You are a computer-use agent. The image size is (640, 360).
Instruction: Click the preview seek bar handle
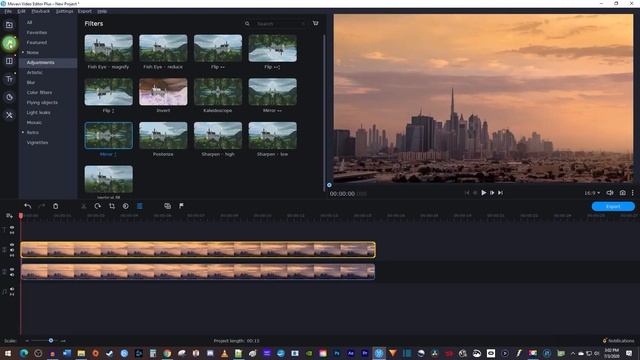329,185
